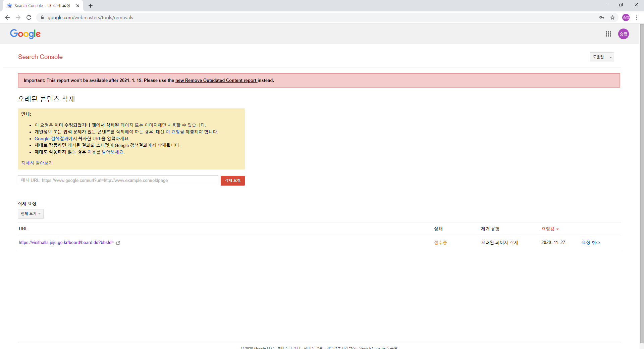
Task: Click 자세히 알아보기 link
Action: pos(37,163)
